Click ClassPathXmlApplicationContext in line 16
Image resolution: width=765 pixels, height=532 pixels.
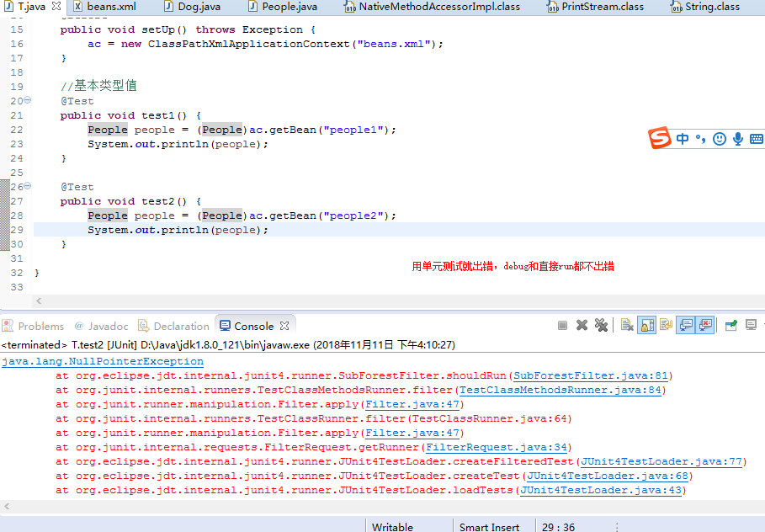tap(249, 44)
